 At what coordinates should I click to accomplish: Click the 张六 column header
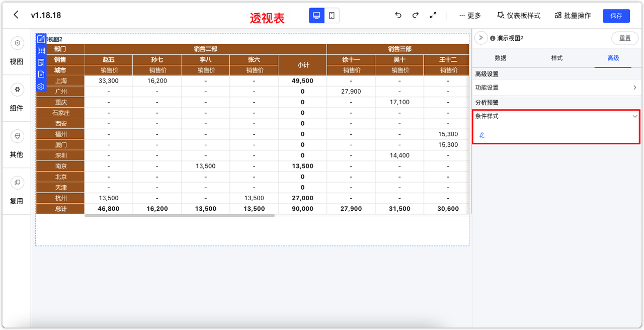[254, 59]
